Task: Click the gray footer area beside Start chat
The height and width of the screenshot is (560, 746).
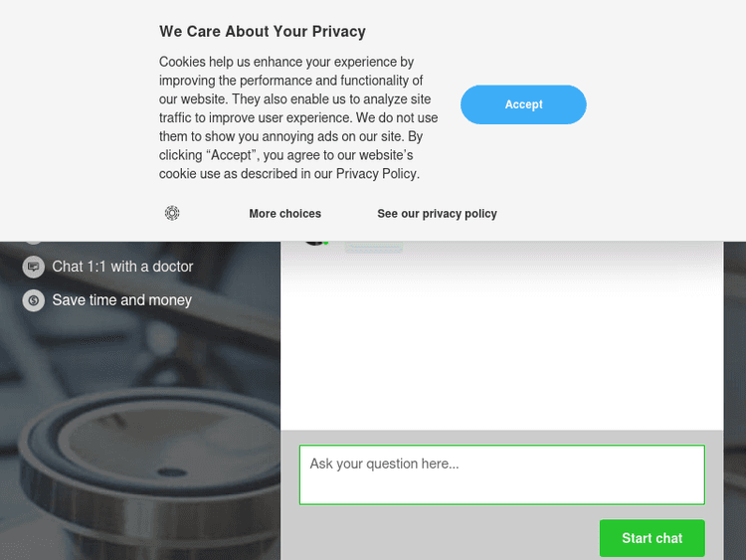Action: tap(448, 538)
